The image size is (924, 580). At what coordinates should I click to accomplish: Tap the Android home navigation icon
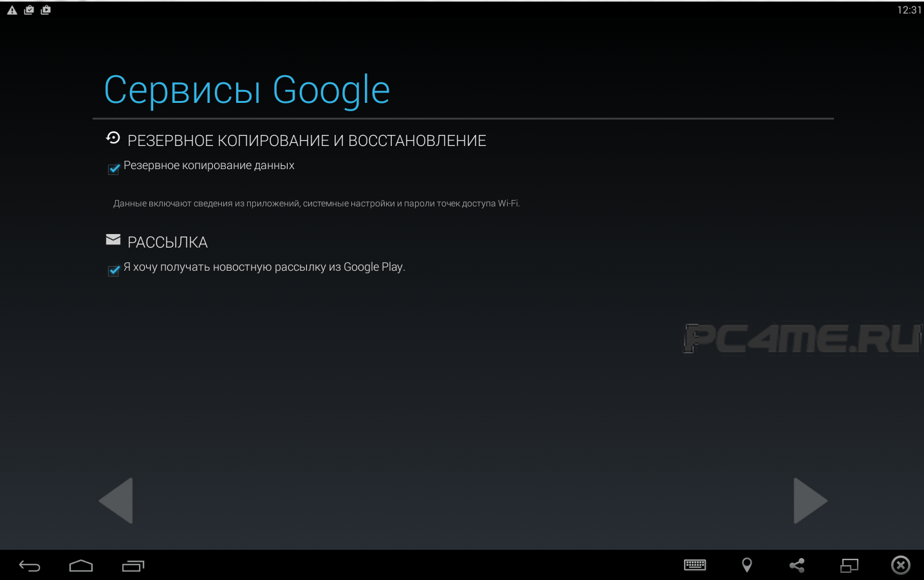click(81, 566)
